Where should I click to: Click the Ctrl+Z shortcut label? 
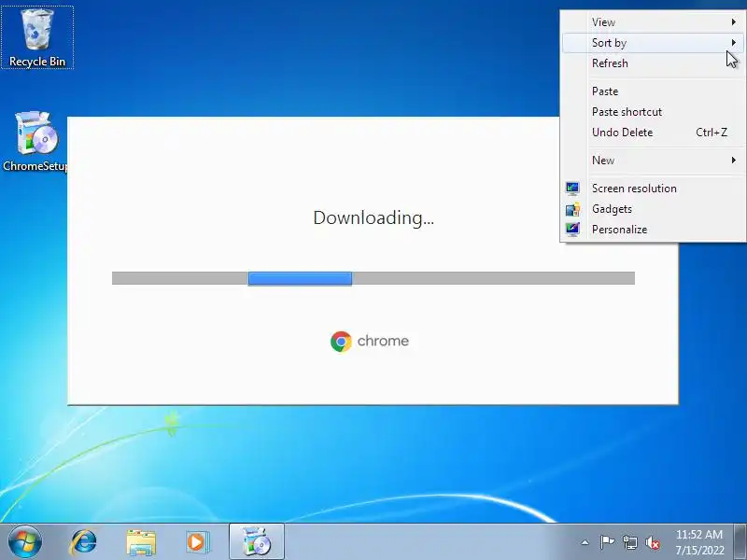pyautogui.click(x=712, y=133)
